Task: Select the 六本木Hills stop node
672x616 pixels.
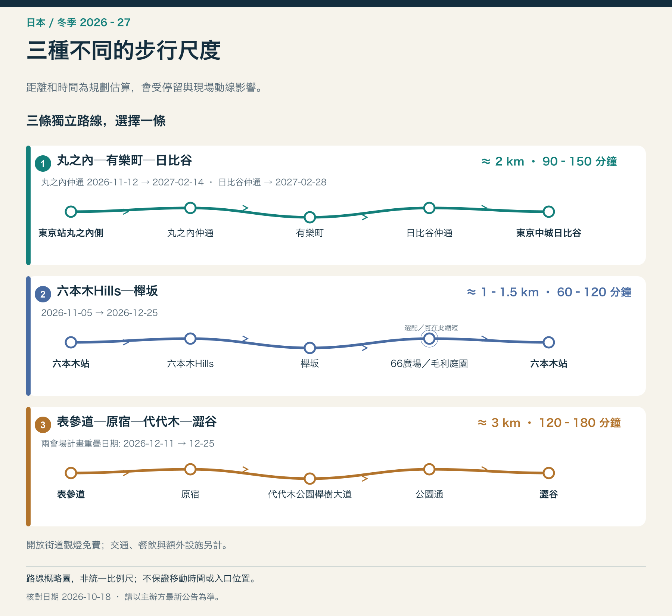Action: 190,339
